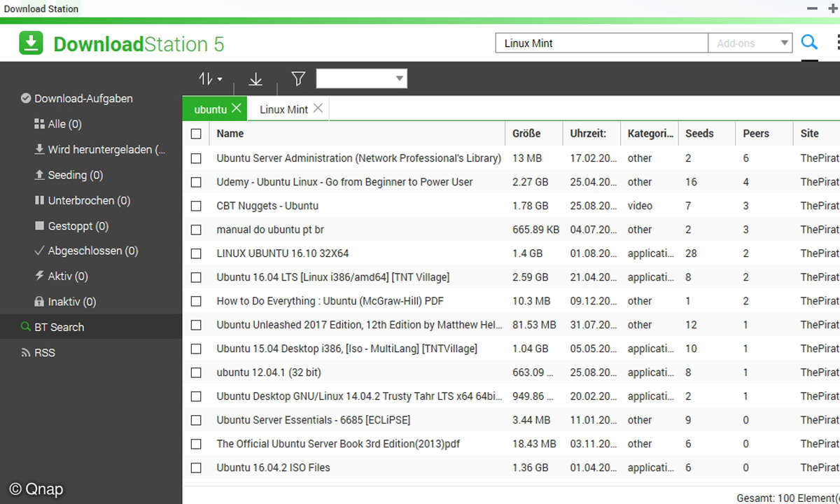
Task: Toggle the select-all checkbox in the header
Action: [x=196, y=134]
